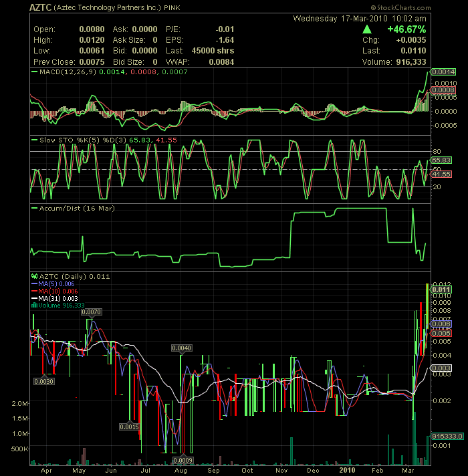This screenshot has width=468, height=476.
Task: Click the Open price value 0.0080
Action: [92, 29]
